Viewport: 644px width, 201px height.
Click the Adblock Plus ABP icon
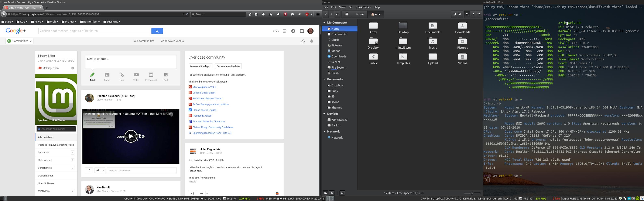coord(307,14)
